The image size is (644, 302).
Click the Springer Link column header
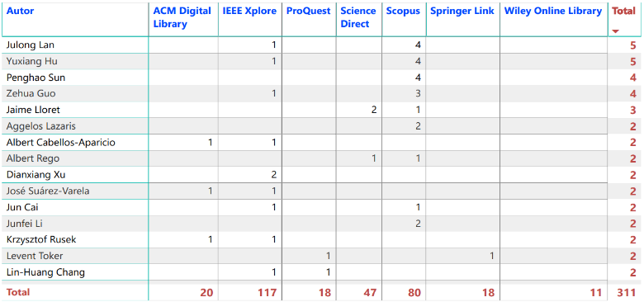pos(462,11)
